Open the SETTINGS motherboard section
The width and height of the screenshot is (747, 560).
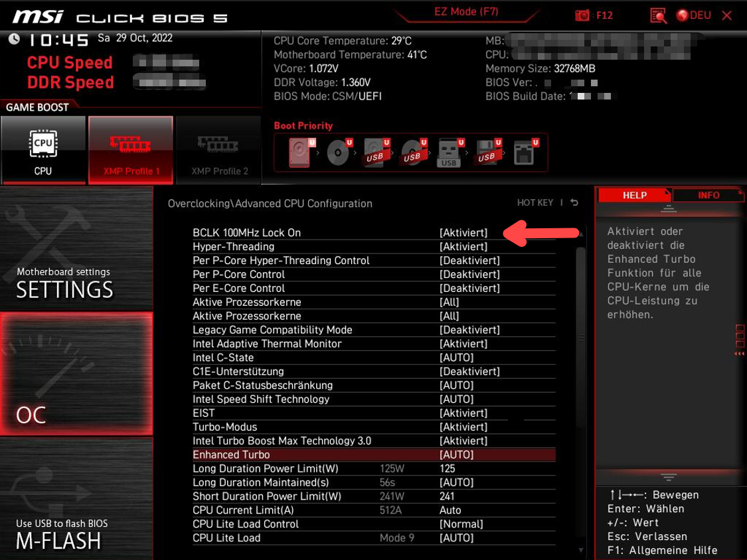(76, 249)
